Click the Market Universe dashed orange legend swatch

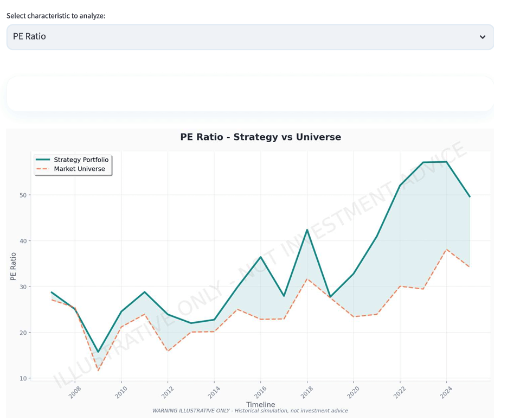(43, 169)
